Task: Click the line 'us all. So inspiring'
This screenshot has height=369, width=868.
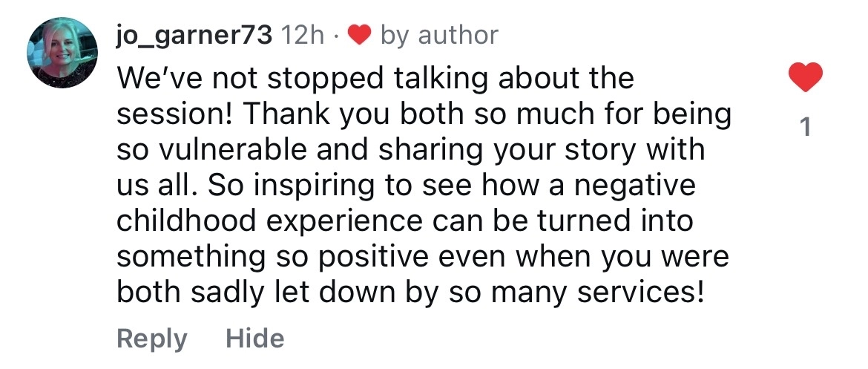Action: pyautogui.click(x=407, y=186)
